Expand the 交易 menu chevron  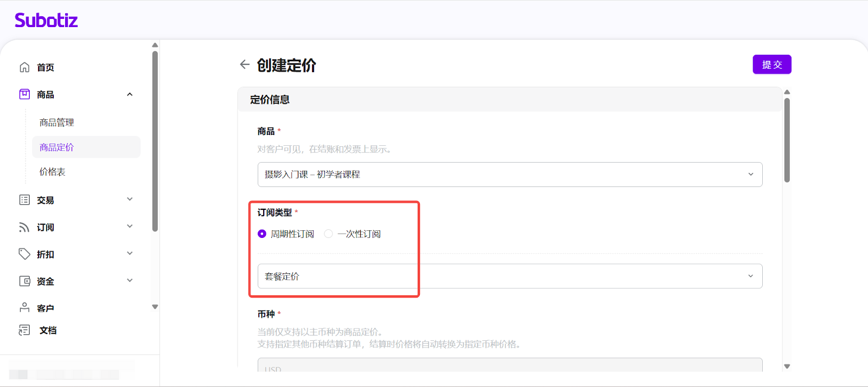130,199
